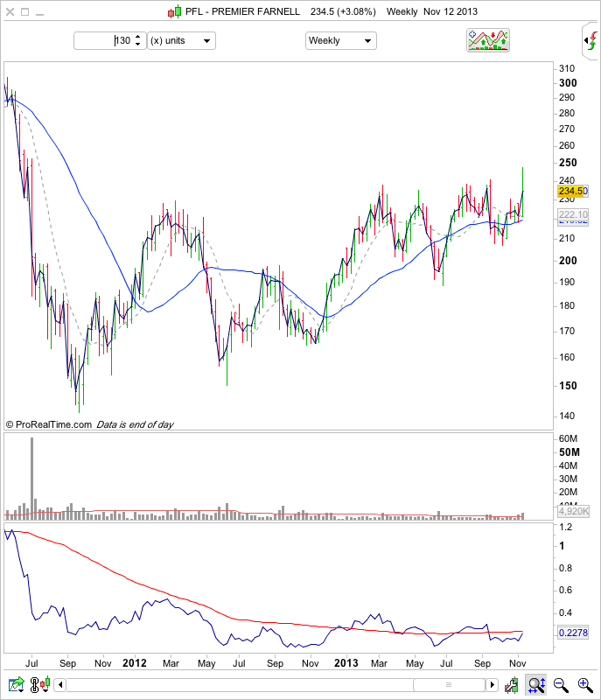Click the 50M volume axis label
The height and width of the screenshot is (700, 601).
[570, 452]
